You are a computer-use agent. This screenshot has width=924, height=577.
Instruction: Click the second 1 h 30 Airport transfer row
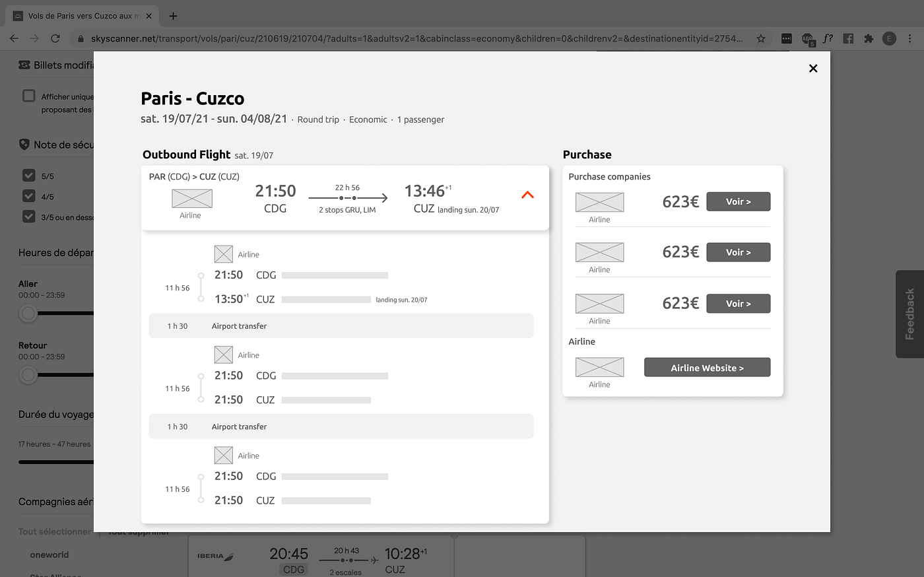(x=341, y=426)
